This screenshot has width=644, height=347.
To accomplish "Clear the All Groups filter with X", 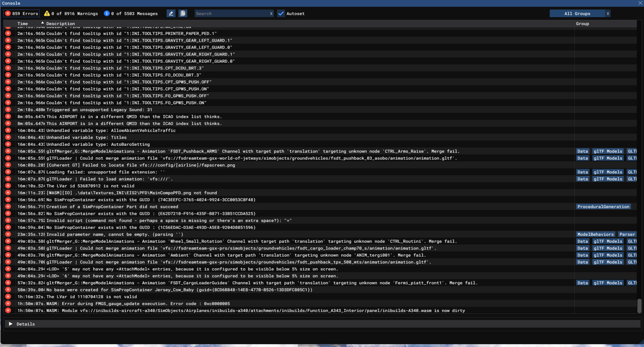I will [x=608, y=14].
